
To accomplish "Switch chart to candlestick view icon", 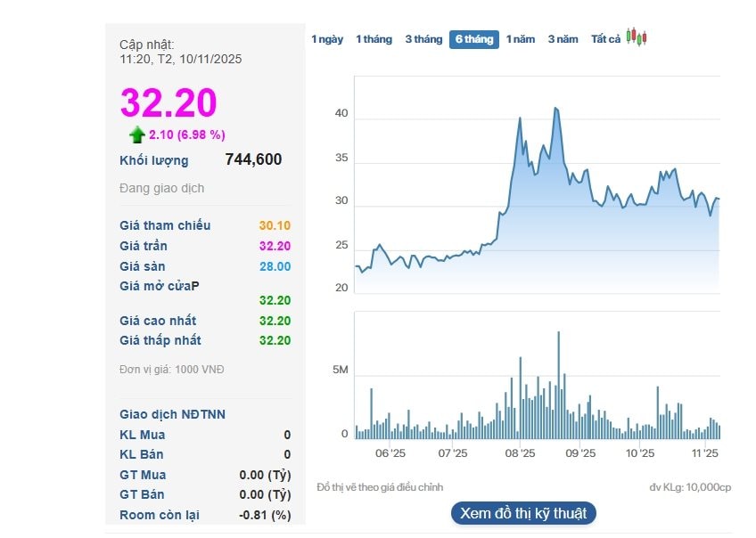I will 636,37.
